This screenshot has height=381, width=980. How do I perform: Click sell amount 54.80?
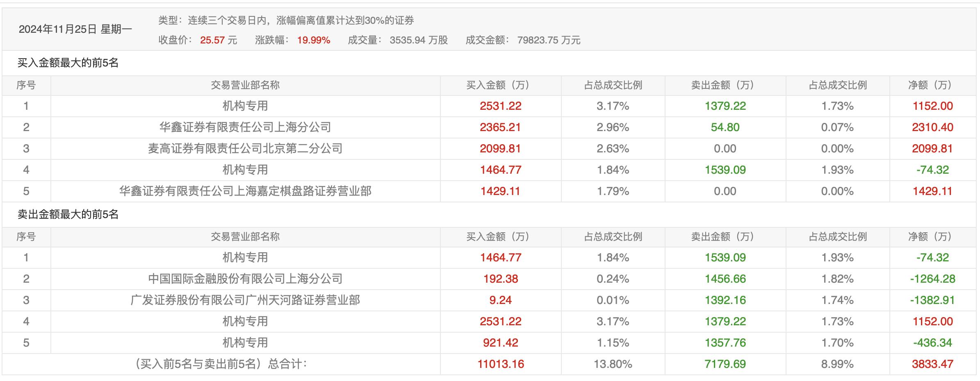(725, 127)
